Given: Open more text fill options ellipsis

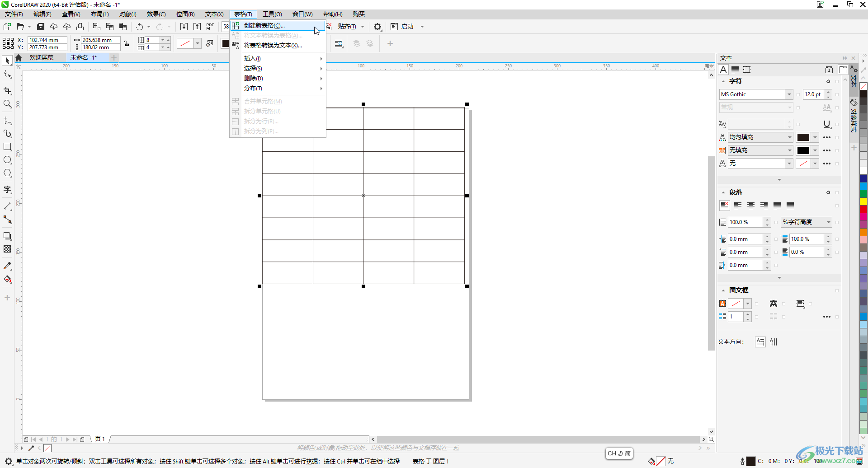Looking at the screenshot, I should coord(827,137).
